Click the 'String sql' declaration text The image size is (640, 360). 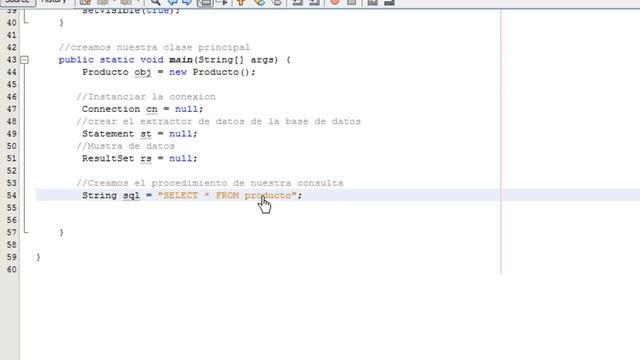pos(111,196)
